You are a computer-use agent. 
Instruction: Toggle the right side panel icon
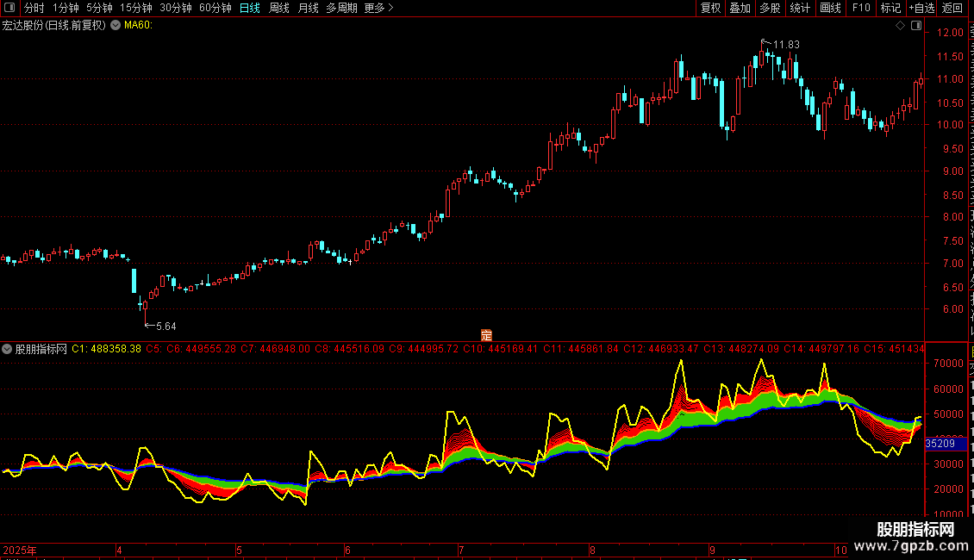pos(916,26)
